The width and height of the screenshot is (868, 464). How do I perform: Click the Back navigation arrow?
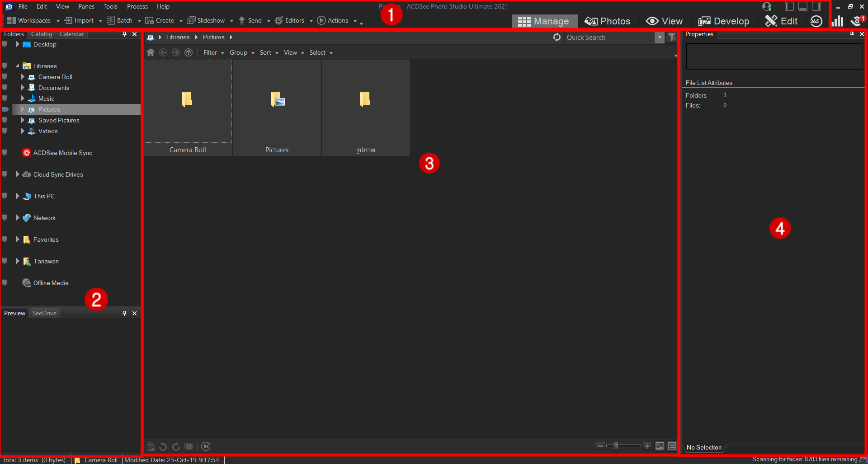pos(163,53)
